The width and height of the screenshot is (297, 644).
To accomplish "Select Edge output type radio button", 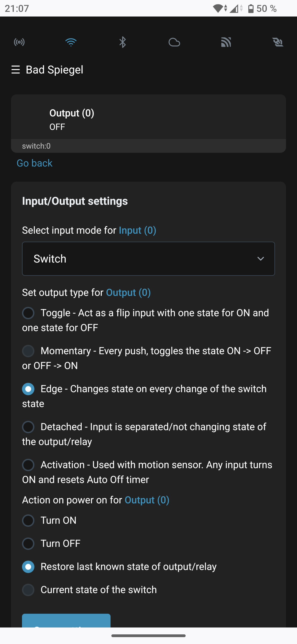I will [x=28, y=389].
